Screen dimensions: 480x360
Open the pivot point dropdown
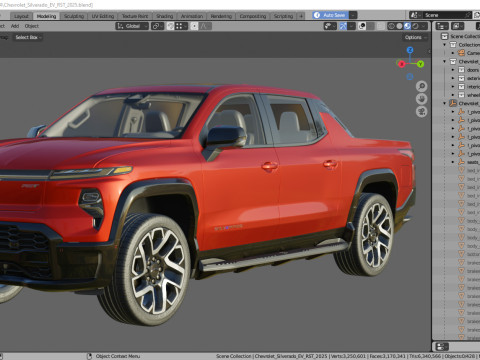click(x=157, y=26)
